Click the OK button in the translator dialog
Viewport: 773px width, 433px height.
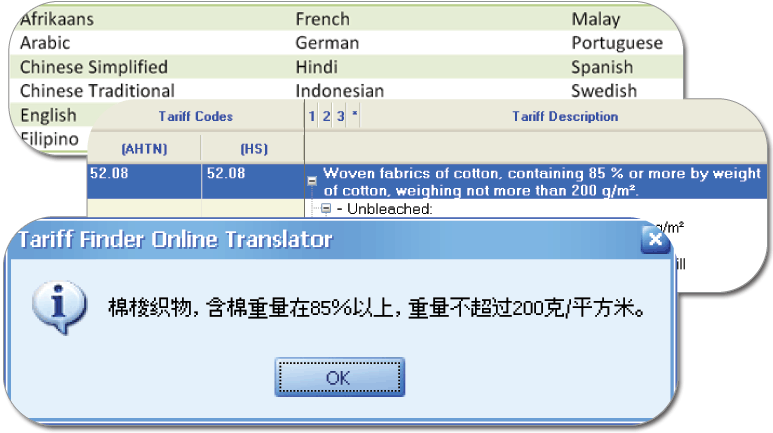(339, 378)
